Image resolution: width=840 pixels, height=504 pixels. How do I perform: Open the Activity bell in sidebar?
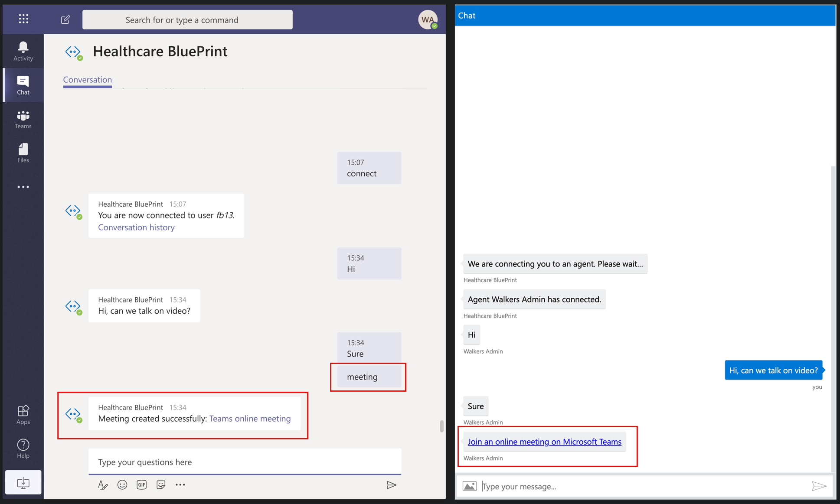23,51
